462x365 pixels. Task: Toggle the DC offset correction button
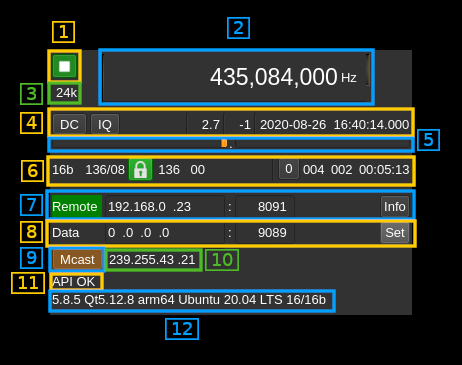[69, 124]
